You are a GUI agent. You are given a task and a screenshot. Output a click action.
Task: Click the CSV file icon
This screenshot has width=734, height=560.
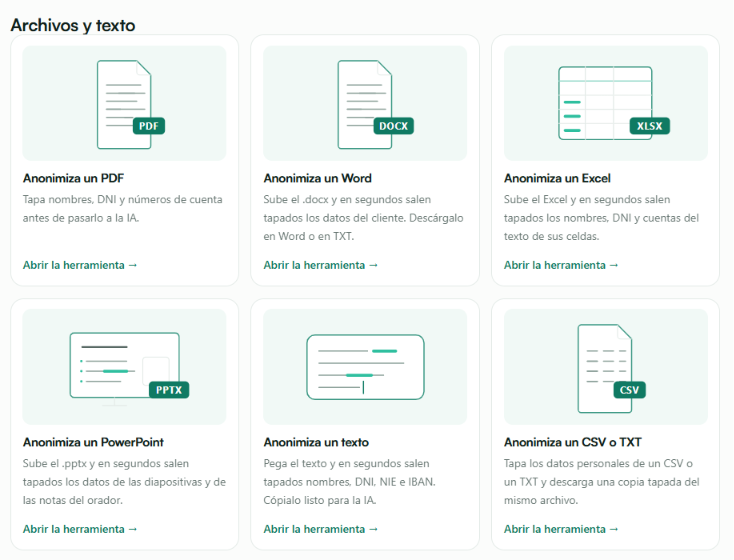tap(611, 368)
